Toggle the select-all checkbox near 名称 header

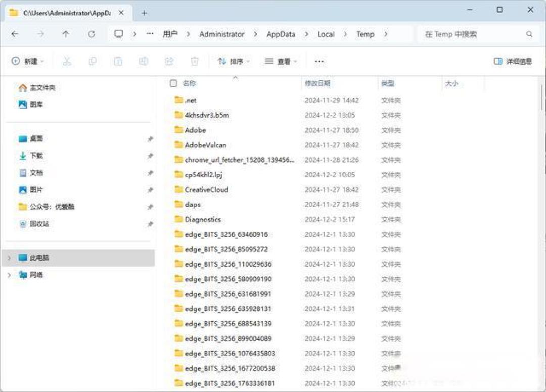pyautogui.click(x=173, y=83)
